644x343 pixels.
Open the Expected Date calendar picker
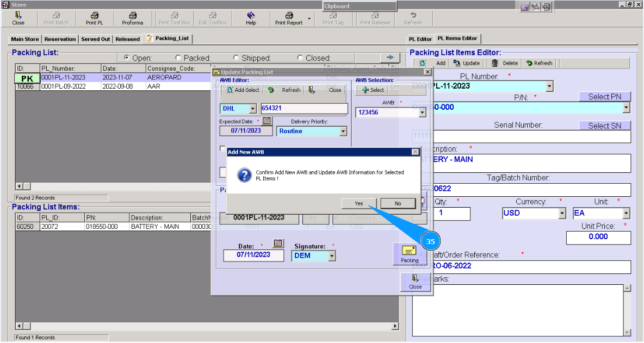point(267,121)
